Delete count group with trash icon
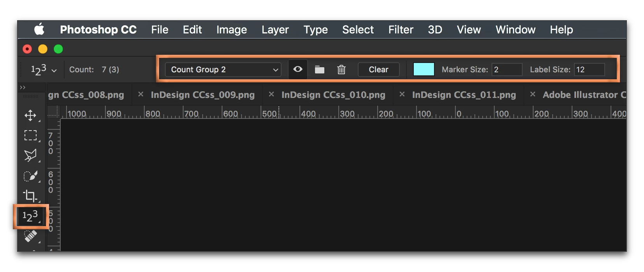The image size is (644, 272). (x=341, y=70)
